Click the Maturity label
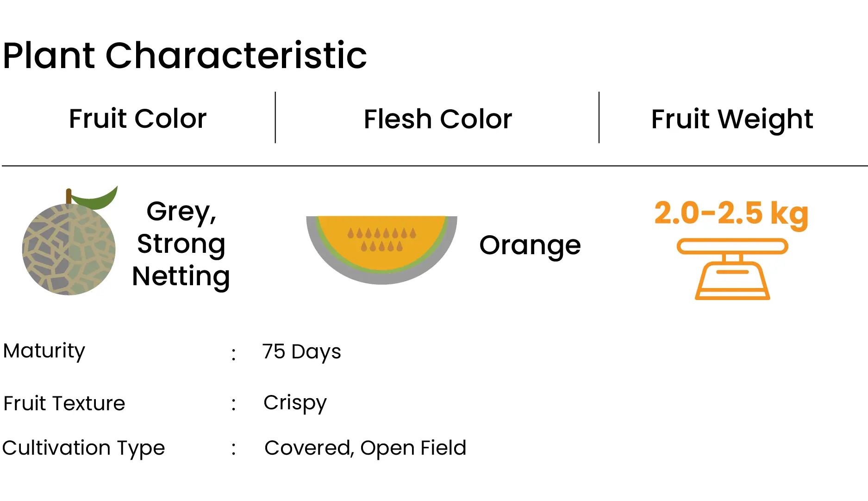Viewport: 868px width, 501px height. pos(44,351)
